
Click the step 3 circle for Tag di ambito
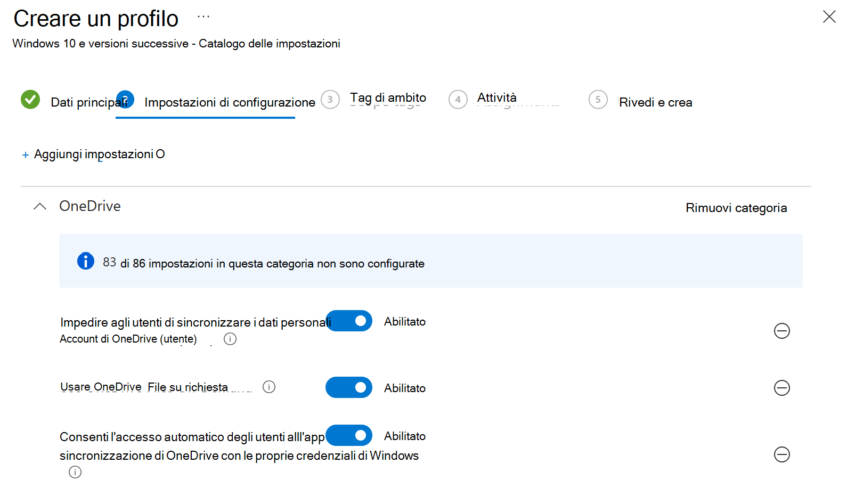330,100
